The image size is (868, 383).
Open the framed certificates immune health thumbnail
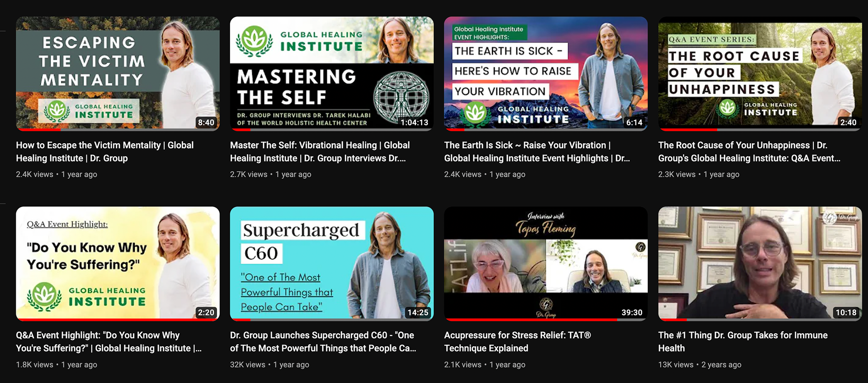(x=760, y=264)
